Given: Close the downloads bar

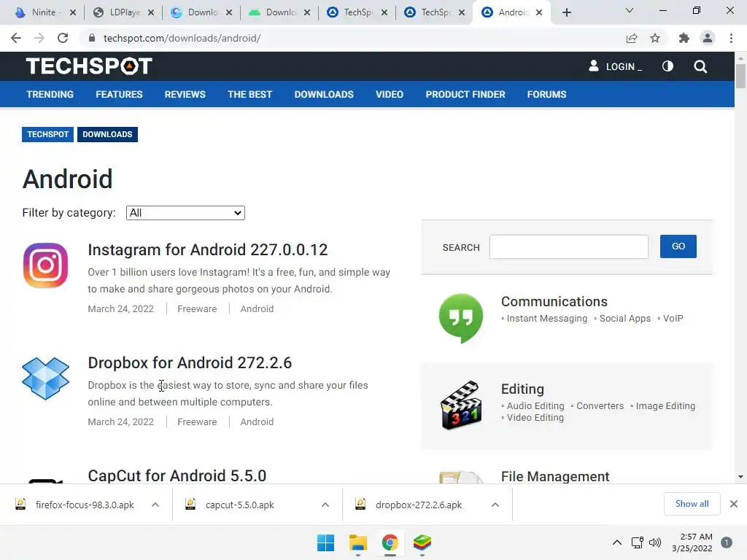Looking at the screenshot, I should click(734, 504).
